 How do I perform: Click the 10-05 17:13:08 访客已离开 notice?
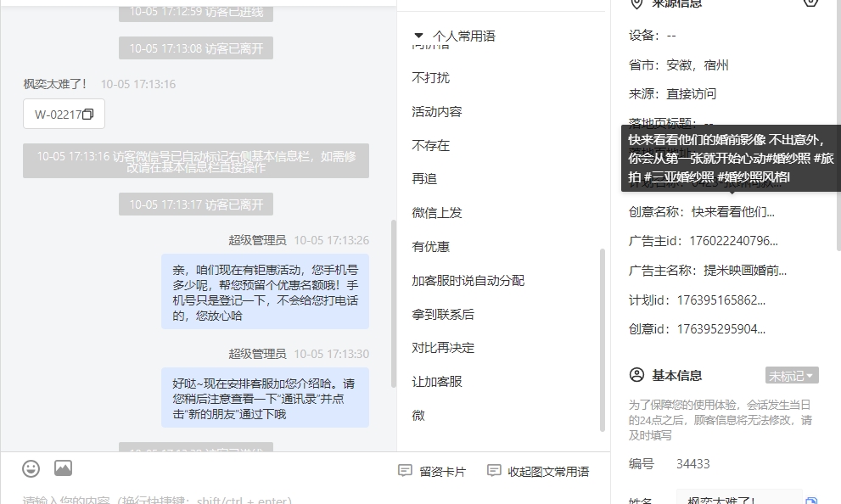pyautogui.click(x=196, y=48)
